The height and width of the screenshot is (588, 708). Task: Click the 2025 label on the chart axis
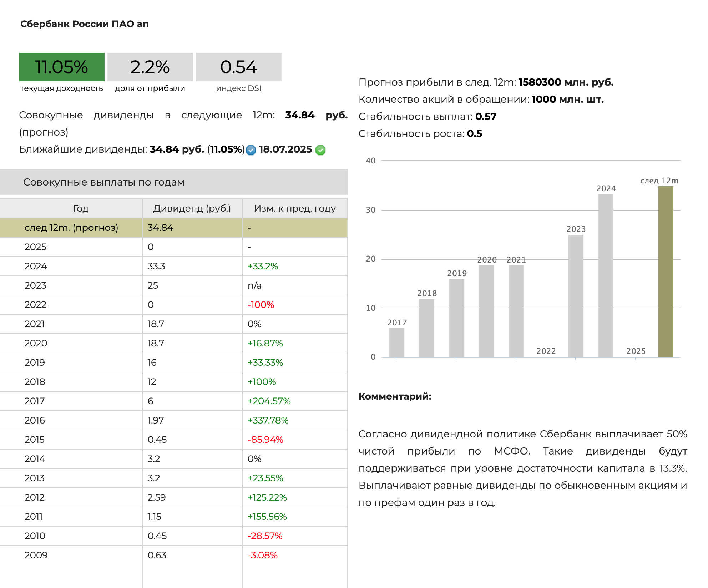click(636, 351)
